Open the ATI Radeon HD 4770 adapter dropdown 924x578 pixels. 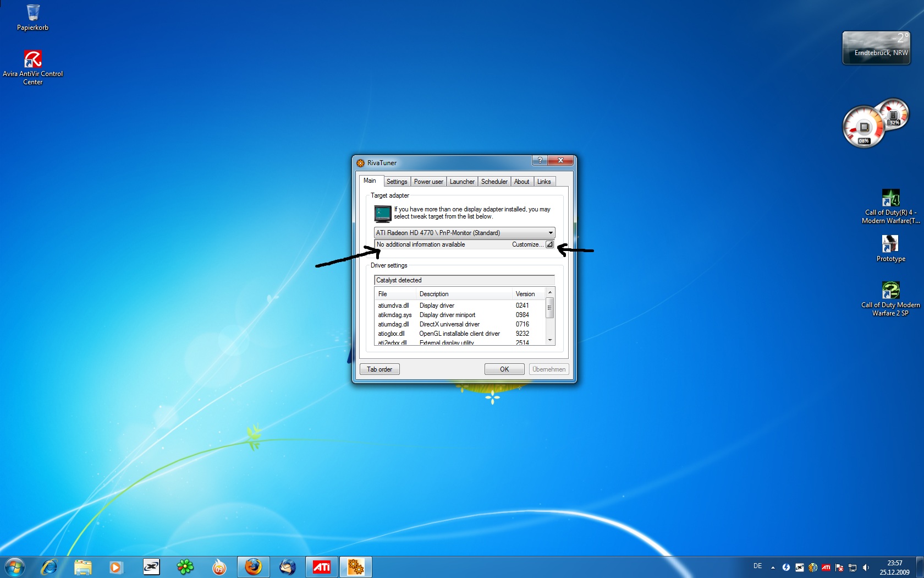click(x=465, y=233)
